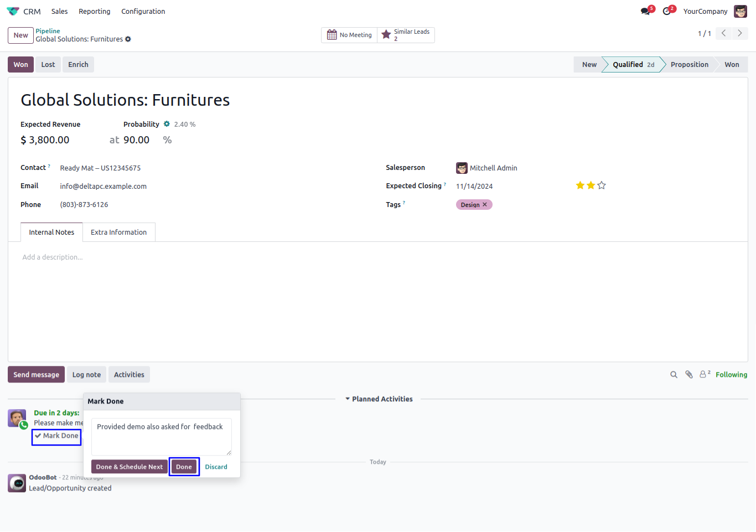The image size is (756, 532).
Task: Click the paperclip attachments icon
Action: pos(689,375)
